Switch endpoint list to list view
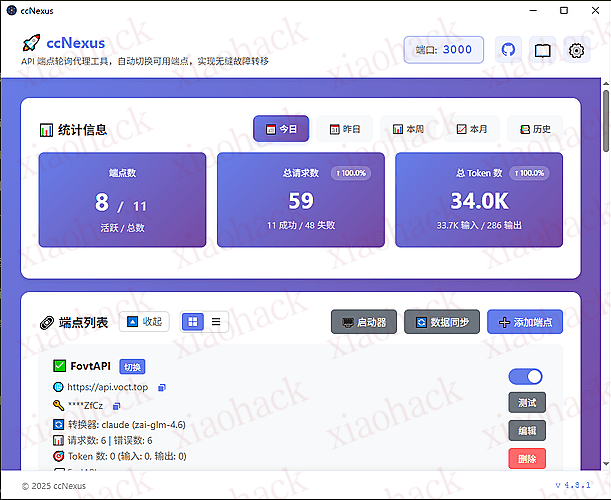The height and width of the screenshot is (500, 611). tap(215, 322)
